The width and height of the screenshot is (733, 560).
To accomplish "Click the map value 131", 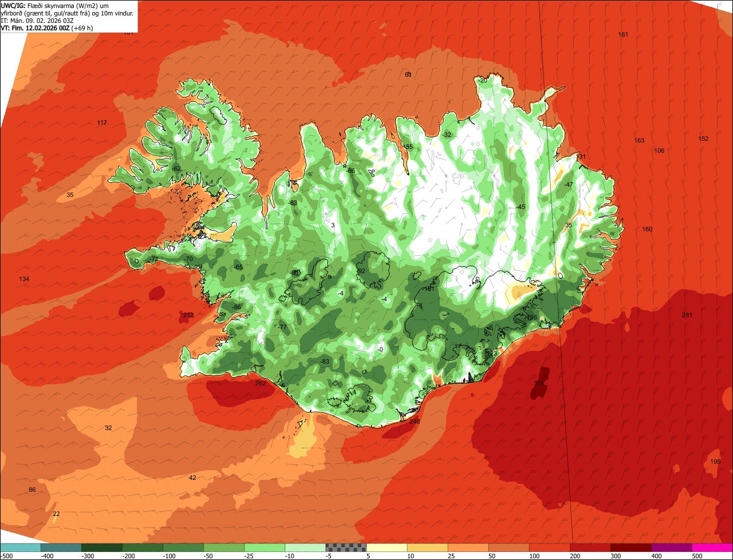I will coord(581,157).
